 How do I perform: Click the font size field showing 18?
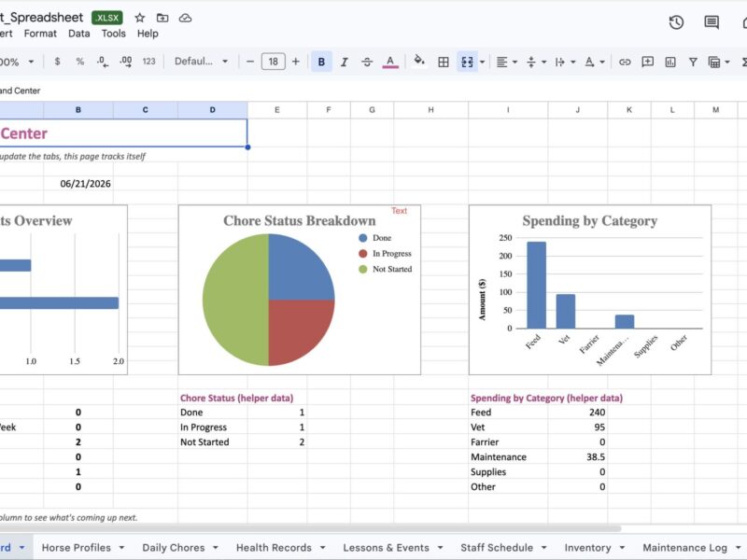[273, 62]
